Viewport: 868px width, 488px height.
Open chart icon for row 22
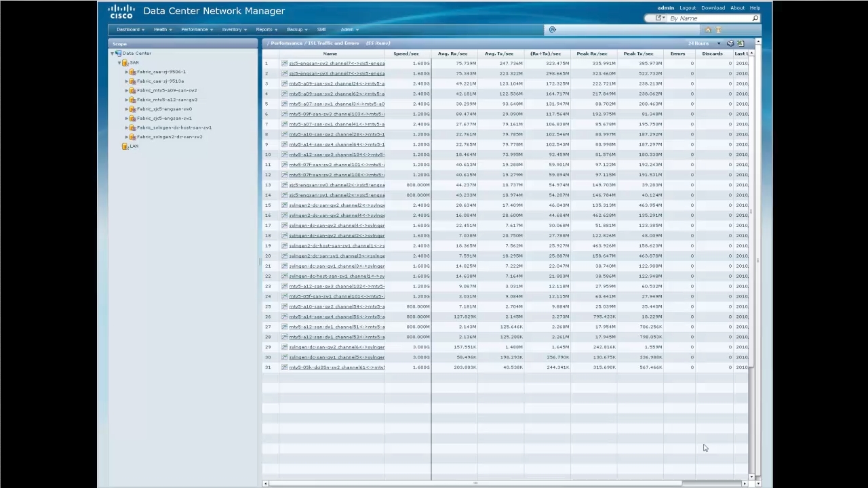click(x=285, y=276)
